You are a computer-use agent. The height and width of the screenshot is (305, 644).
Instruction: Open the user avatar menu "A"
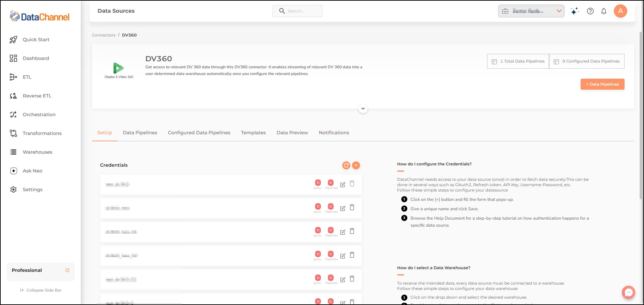[621, 11]
